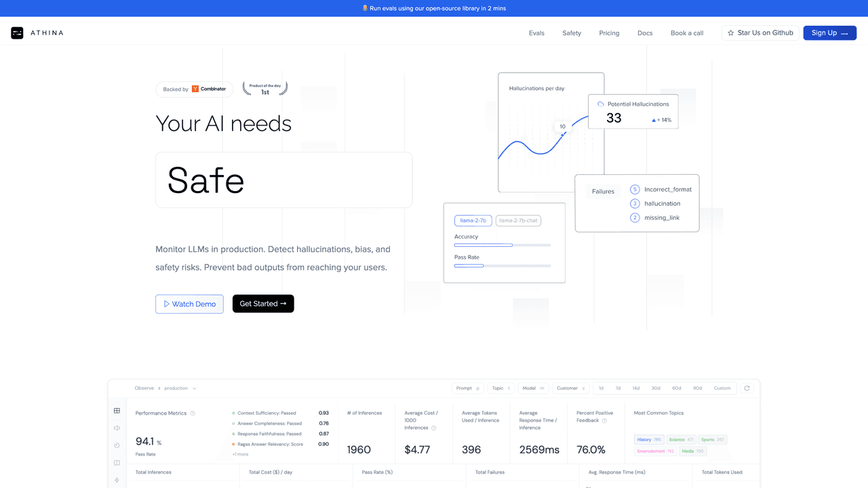Screen dimensions: 868x488
Task: Select the 1d time range
Action: (601, 388)
